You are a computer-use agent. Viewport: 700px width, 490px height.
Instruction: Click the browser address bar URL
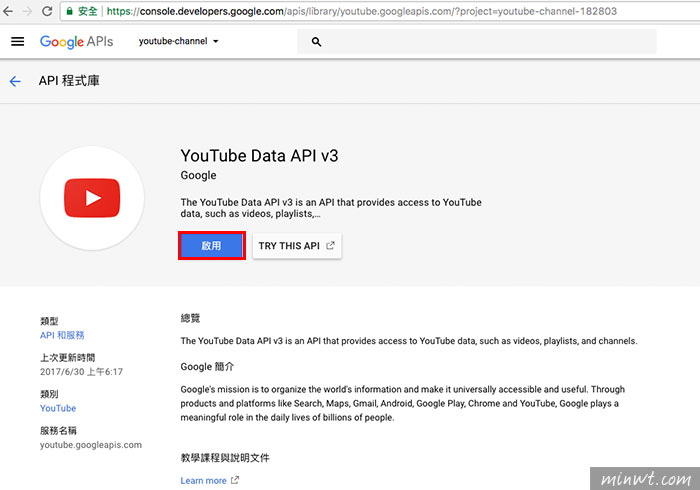point(362,11)
